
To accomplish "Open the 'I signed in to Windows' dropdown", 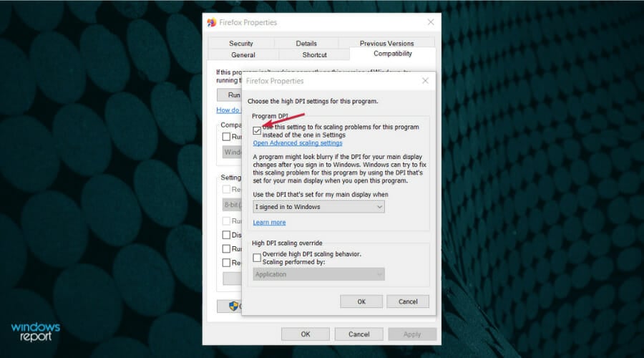I will [x=318, y=207].
